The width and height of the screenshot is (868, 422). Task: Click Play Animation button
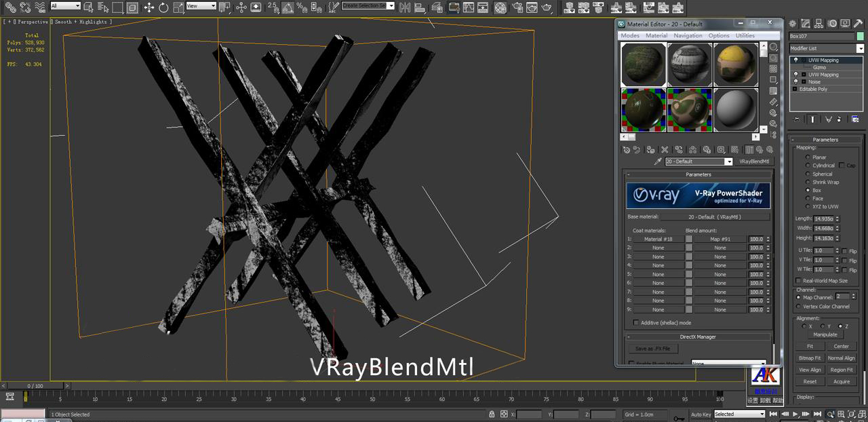point(795,414)
